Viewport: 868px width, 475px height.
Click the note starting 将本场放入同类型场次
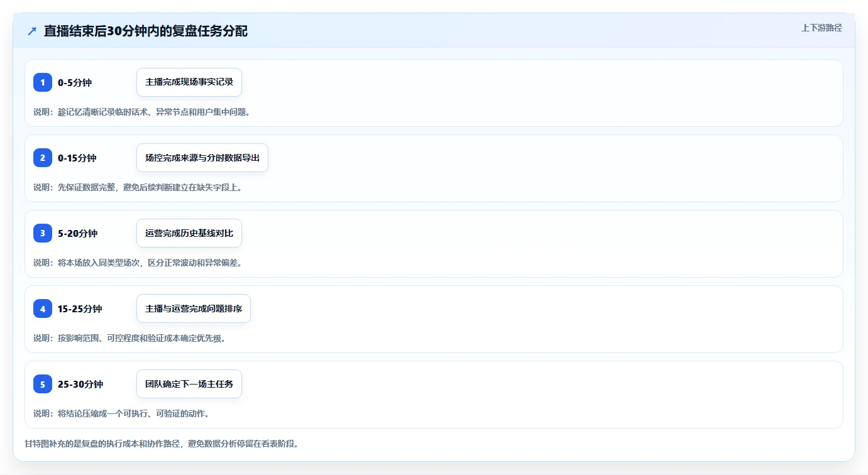[138, 263]
